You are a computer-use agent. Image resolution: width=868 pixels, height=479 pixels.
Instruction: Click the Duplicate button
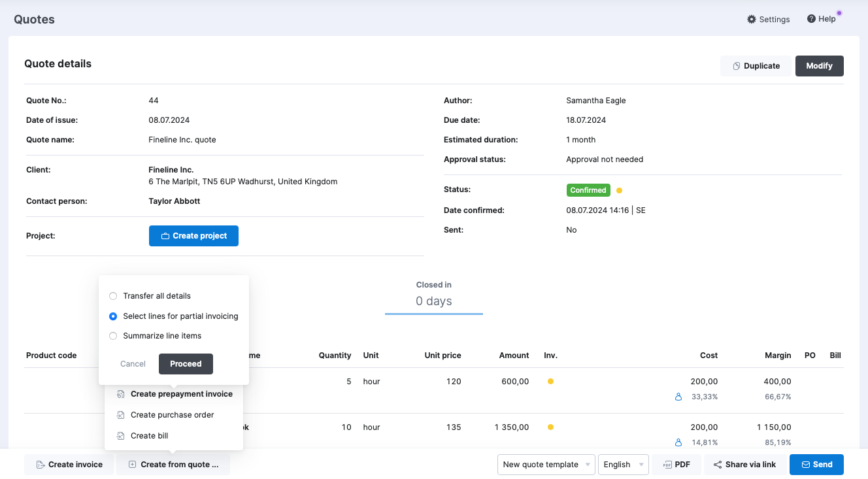click(756, 66)
